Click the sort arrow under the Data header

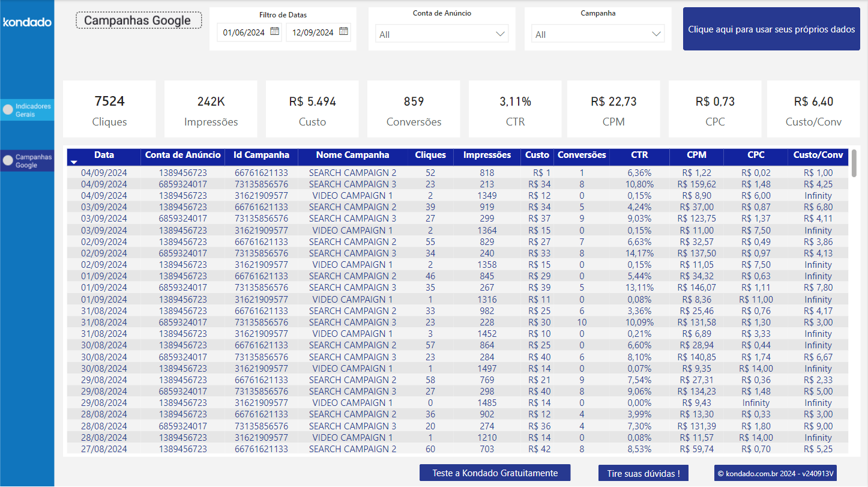(74, 163)
